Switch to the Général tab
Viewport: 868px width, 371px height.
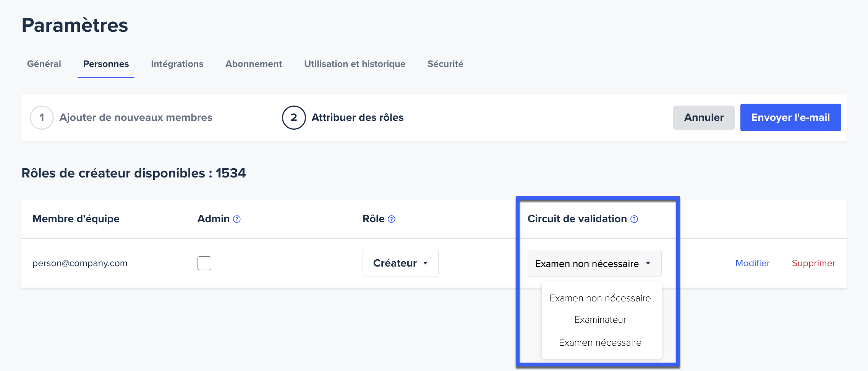click(44, 64)
